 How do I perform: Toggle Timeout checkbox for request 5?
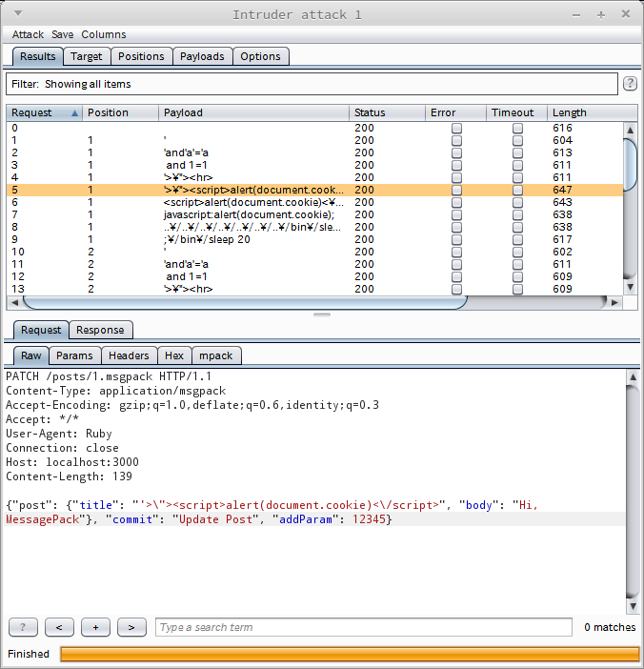tap(517, 190)
